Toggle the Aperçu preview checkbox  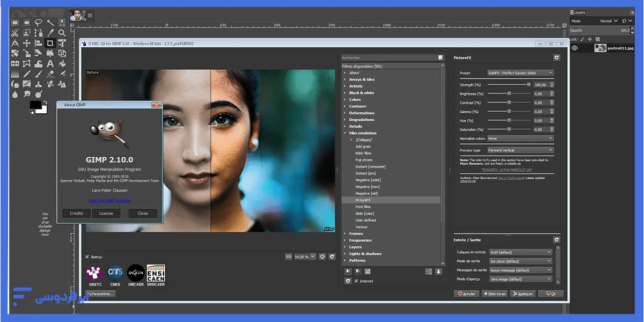88,257
